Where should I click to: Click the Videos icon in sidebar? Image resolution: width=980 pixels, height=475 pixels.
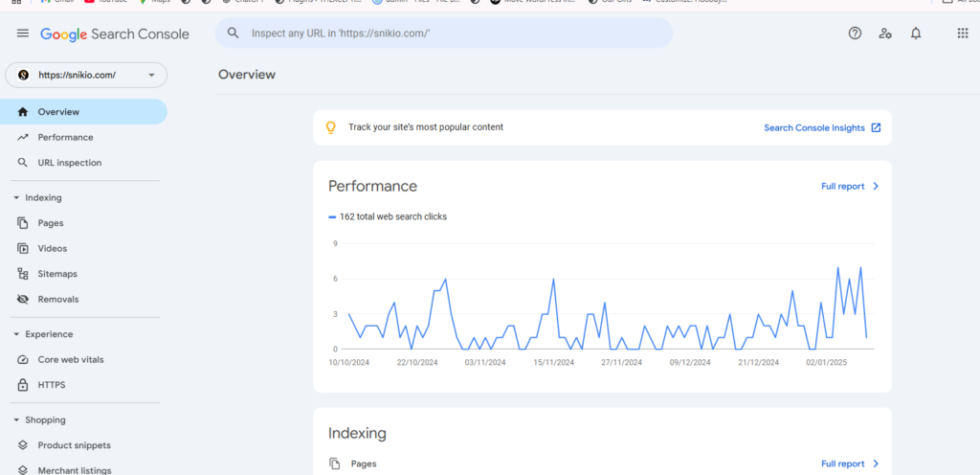point(23,249)
